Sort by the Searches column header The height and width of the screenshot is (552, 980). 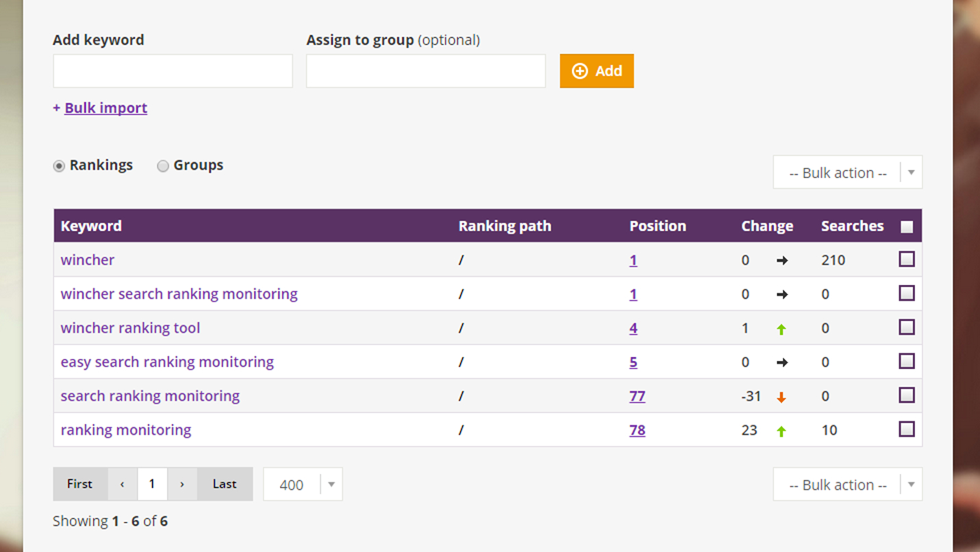point(853,226)
